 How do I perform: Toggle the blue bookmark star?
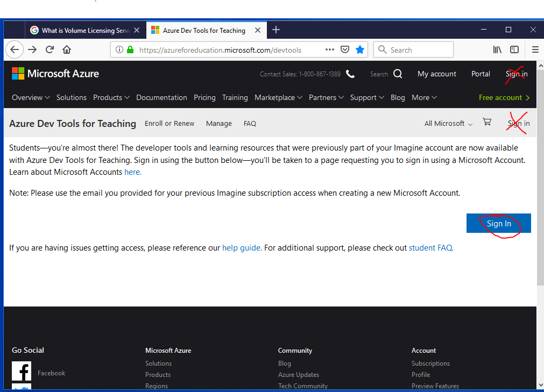coord(360,49)
